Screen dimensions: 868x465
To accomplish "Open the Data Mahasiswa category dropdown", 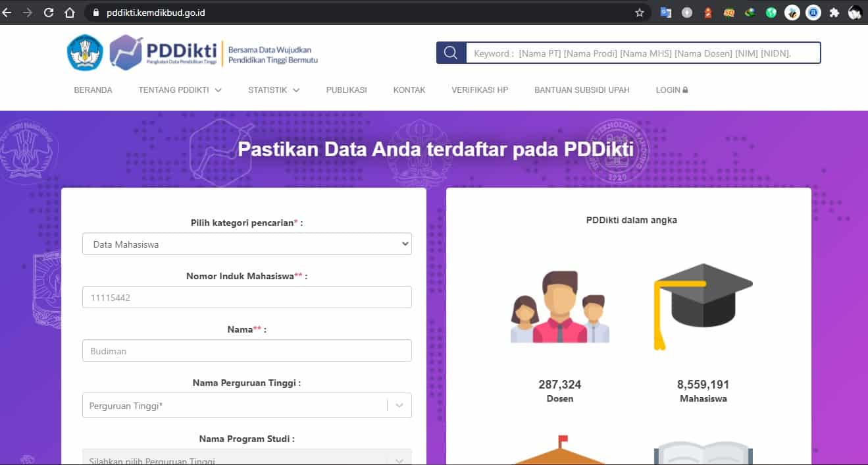I will pos(247,244).
